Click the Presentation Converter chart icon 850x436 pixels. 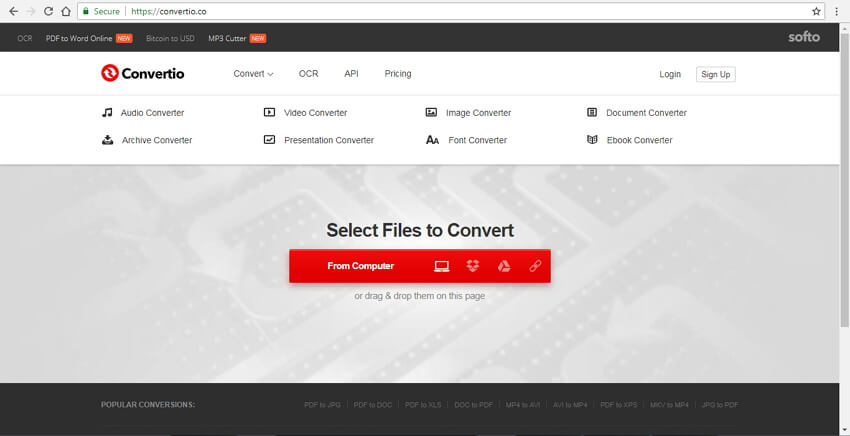269,139
